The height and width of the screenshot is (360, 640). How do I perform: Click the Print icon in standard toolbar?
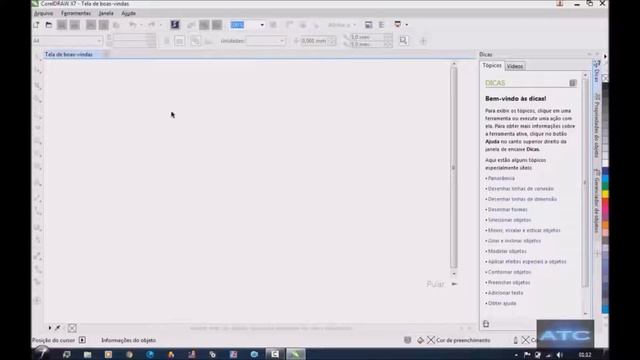75,25
